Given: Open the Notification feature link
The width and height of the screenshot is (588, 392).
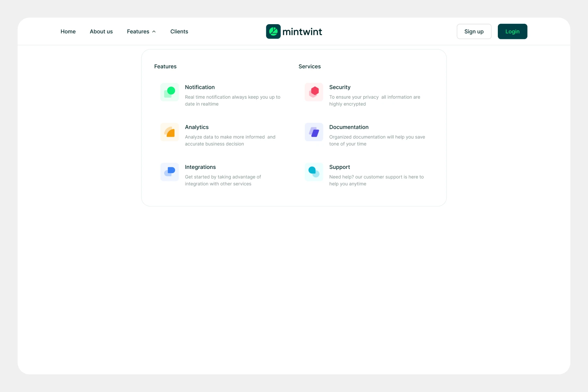Looking at the screenshot, I should [x=200, y=87].
